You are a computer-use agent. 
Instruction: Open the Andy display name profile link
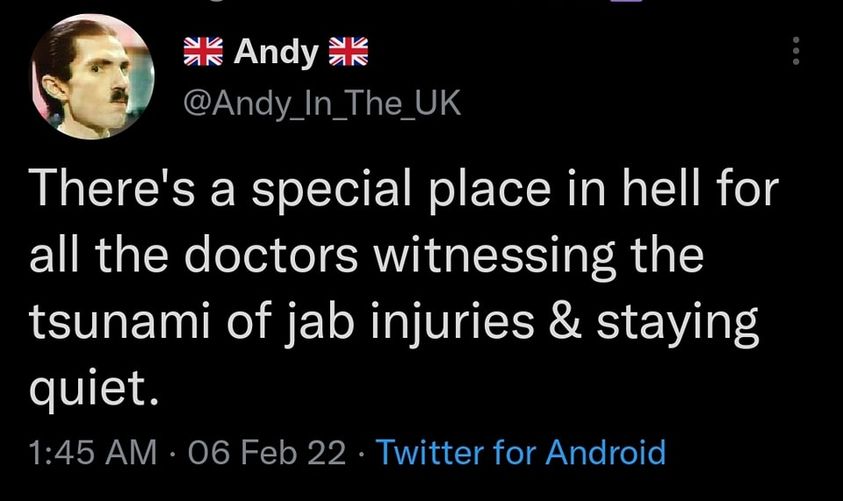pos(276,53)
